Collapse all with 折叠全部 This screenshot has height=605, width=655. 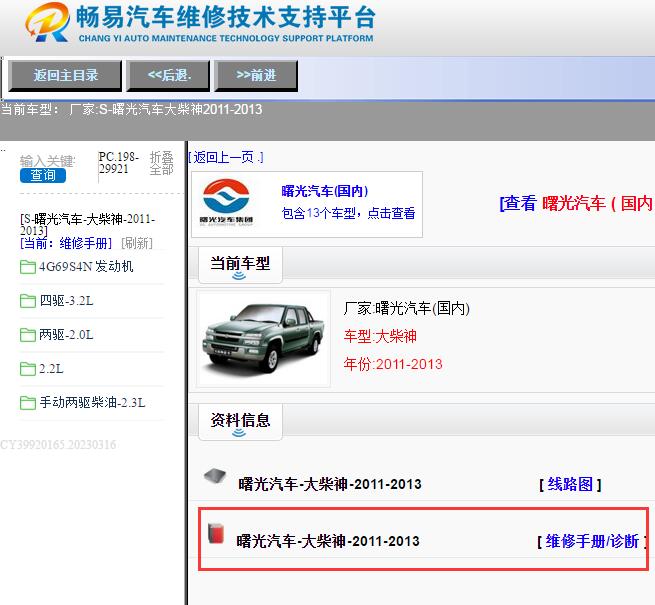(x=162, y=163)
